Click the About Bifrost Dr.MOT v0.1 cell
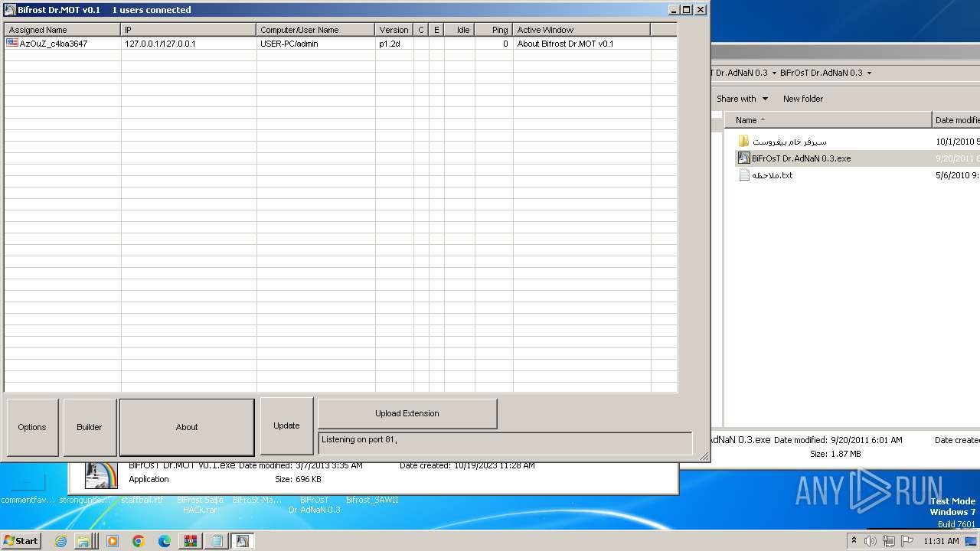This screenshot has width=980, height=551. tap(565, 44)
